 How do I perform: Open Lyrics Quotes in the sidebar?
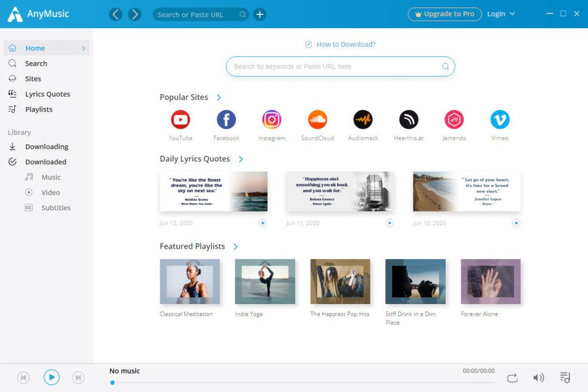point(47,94)
